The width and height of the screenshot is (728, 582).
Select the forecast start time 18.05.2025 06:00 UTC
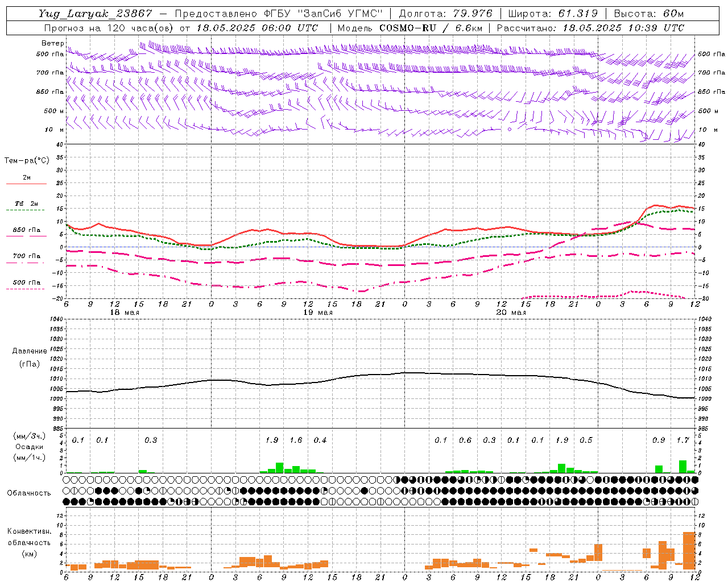coord(257,28)
